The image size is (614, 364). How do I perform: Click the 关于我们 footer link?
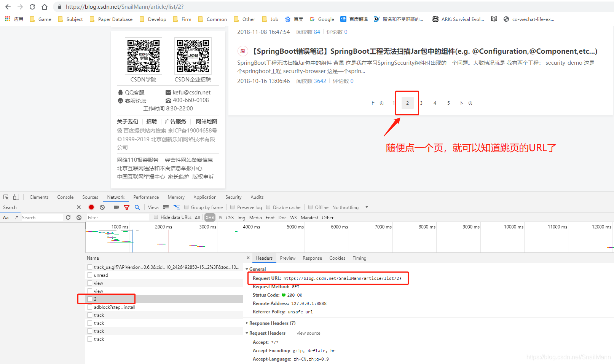[x=128, y=121]
